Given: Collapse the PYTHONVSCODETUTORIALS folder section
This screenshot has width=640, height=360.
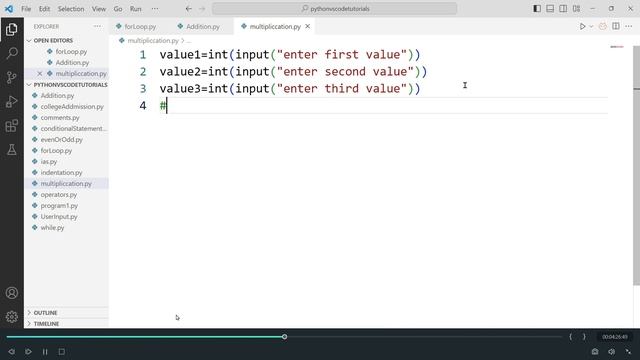Looking at the screenshot, I should tap(70, 84).
